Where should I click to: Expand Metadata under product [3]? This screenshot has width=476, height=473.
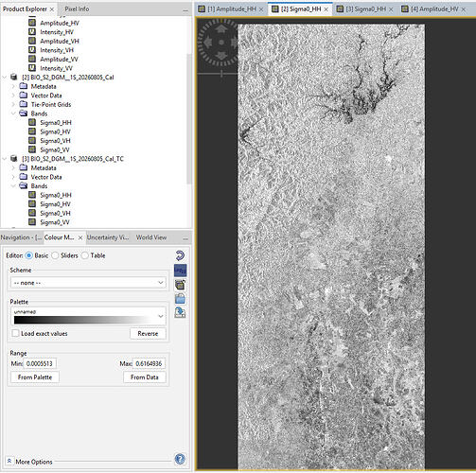tap(13, 167)
